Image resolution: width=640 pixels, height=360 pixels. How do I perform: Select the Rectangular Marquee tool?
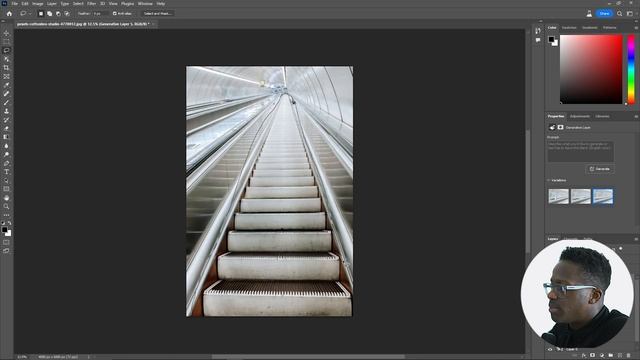click(x=7, y=42)
